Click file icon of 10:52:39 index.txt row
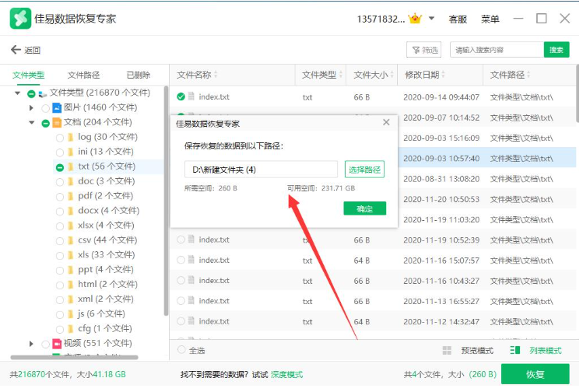The image size is (583, 392). click(x=191, y=240)
